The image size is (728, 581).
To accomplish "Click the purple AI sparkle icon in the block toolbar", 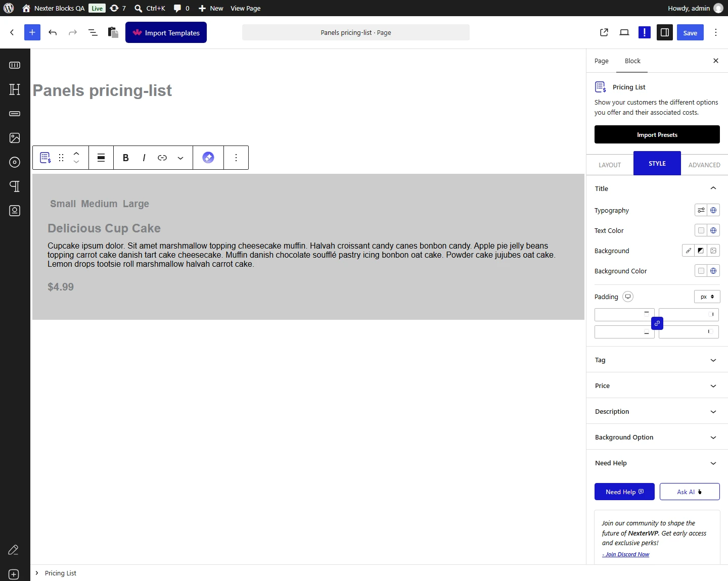I will 208,158.
